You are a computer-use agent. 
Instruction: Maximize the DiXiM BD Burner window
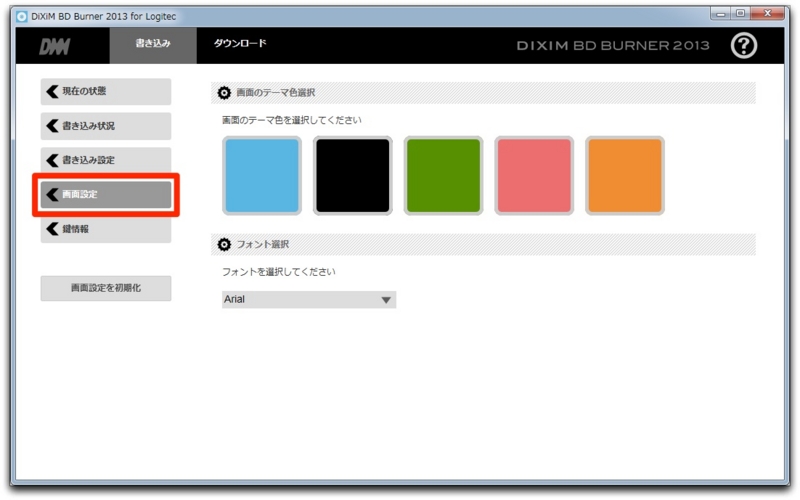pyautogui.click(x=740, y=14)
